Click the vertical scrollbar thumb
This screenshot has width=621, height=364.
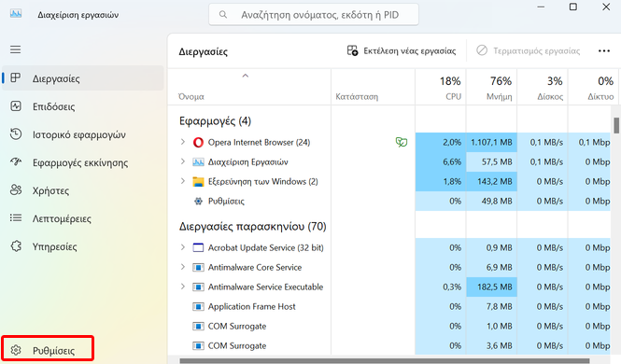(x=616, y=125)
